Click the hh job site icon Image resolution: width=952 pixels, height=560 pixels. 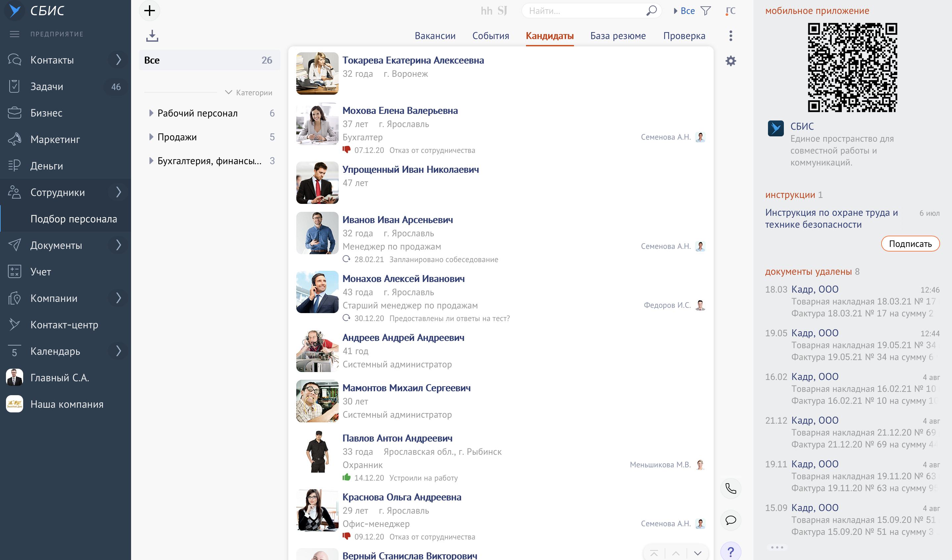[486, 11]
